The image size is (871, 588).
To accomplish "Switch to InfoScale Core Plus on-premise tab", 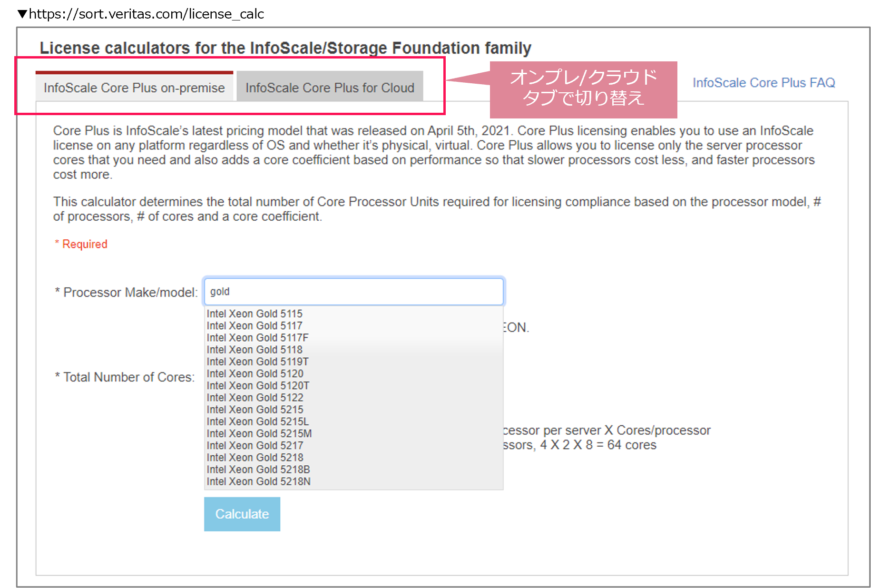I will (x=134, y=88).
